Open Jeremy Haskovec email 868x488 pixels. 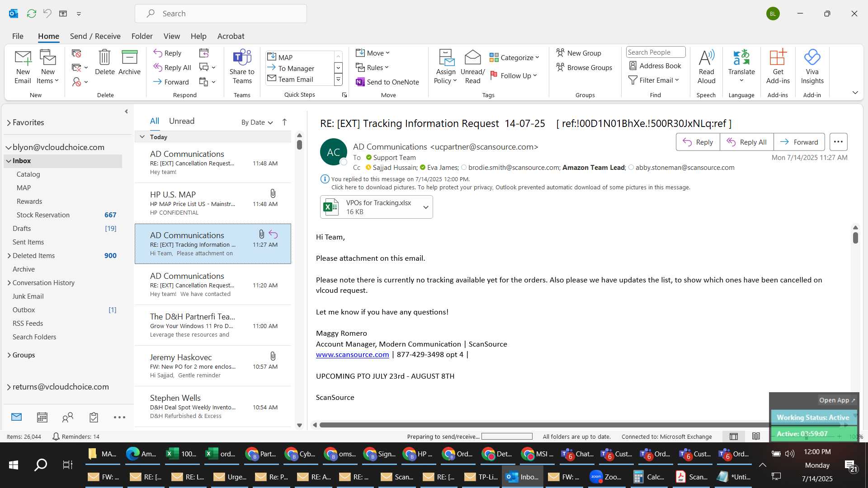213,366
